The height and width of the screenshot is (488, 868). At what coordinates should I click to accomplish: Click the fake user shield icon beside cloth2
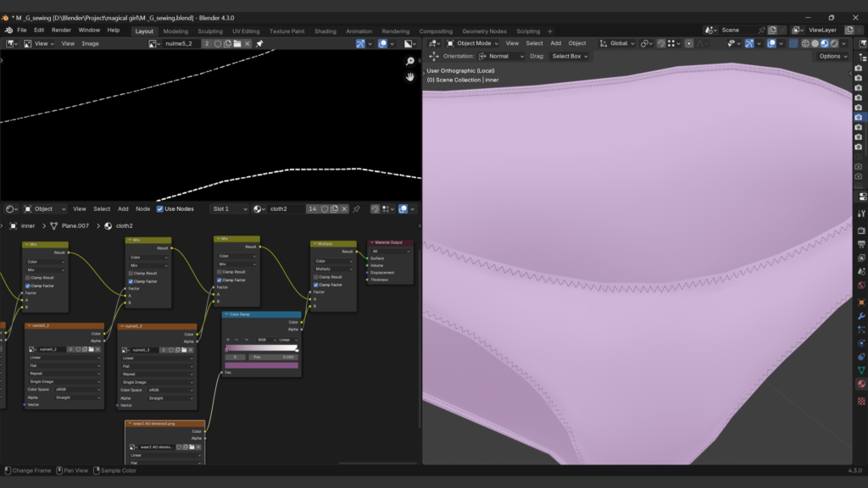point(324,208)
